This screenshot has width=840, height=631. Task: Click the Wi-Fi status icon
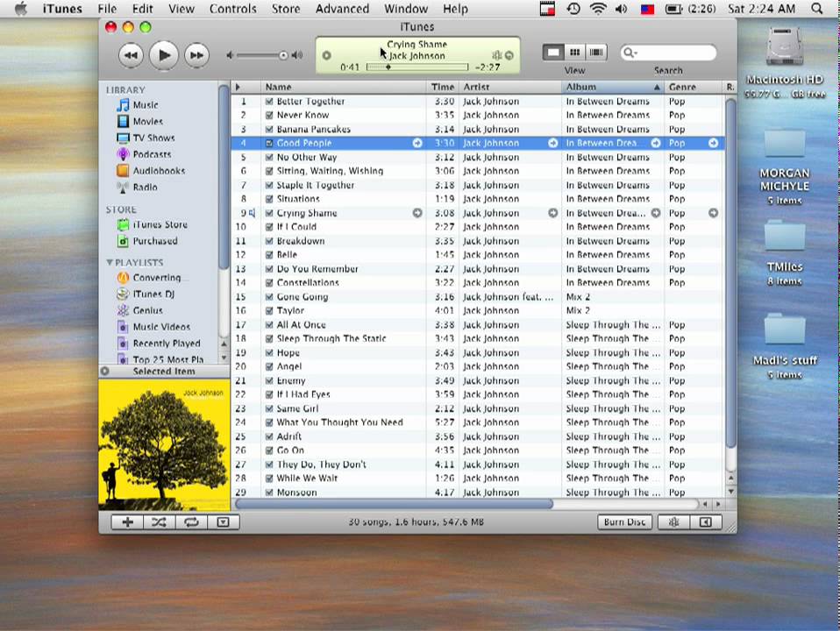pos(598,9)
